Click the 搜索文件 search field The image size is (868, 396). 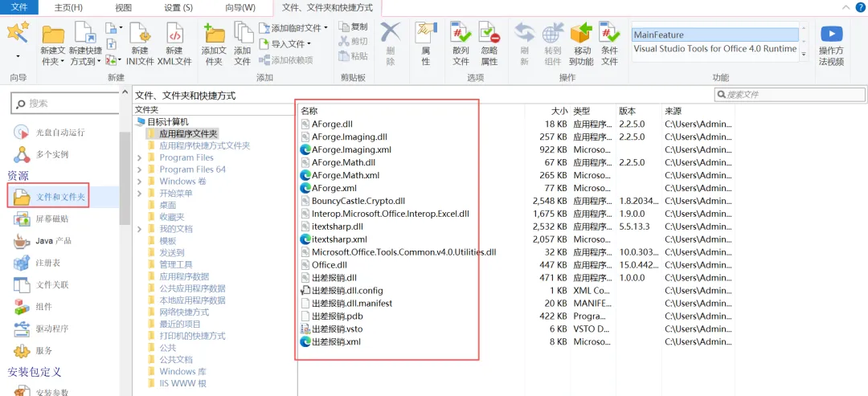pos(790,95)
